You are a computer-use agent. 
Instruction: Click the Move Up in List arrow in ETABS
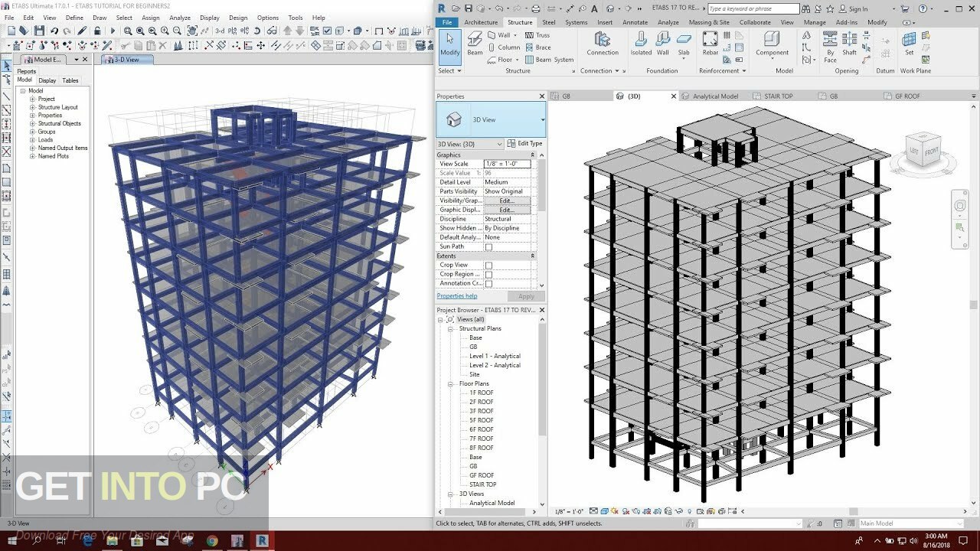coord(288,31)
